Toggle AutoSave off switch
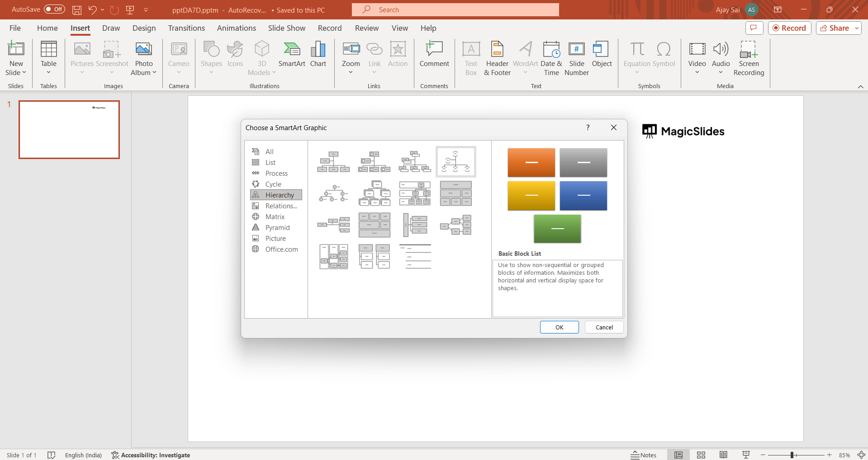This screenshot has height=460, width=868. tap(54, 9)
